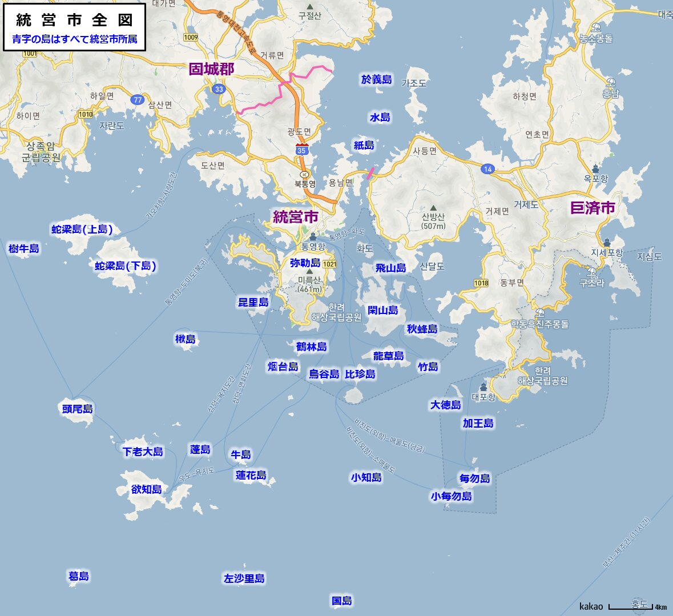Select the purple 巨済市 city label
This screenshot has height=616, width=673.
pos(593,208)
